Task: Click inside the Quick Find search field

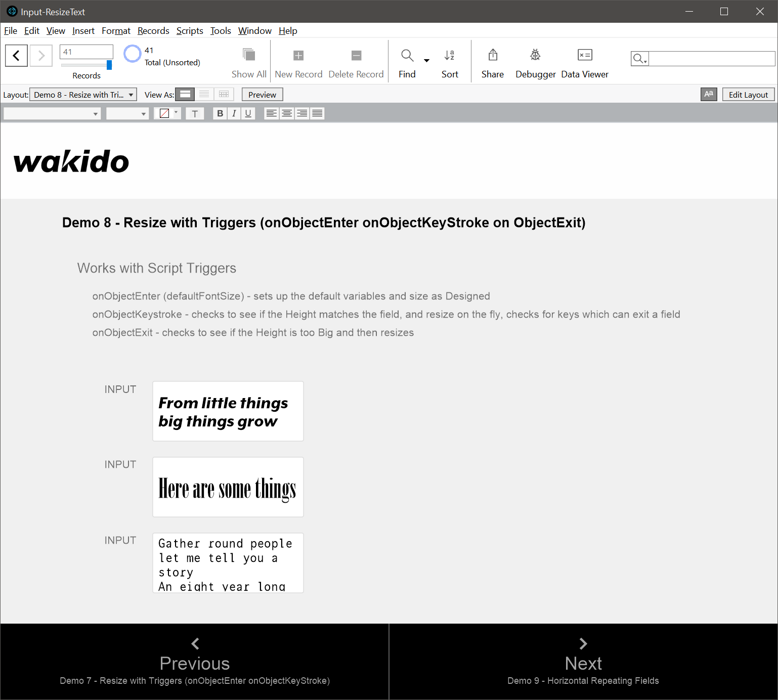Action: pos(708,58)
